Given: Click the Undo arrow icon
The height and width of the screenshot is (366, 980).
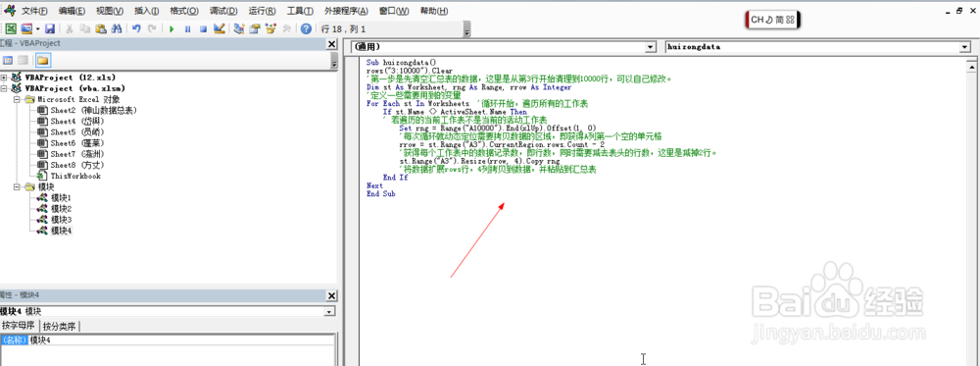Looking at the screenshot, I should (136, 28).
